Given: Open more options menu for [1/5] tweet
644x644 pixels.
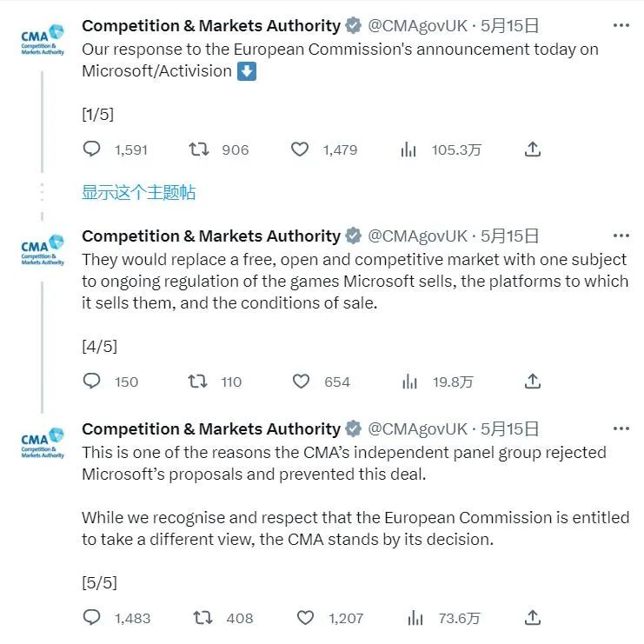Looking at the screenshot, I should coord(621,25).
